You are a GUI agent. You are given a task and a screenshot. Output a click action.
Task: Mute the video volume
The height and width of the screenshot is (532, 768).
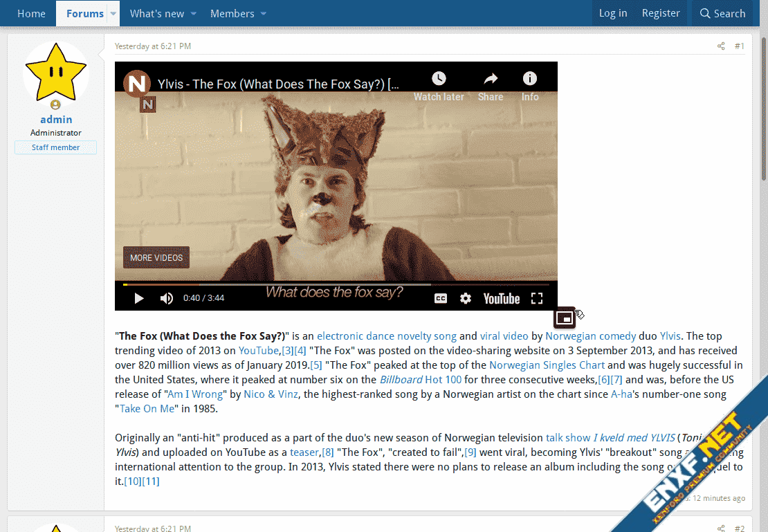[x=167, y=298]
